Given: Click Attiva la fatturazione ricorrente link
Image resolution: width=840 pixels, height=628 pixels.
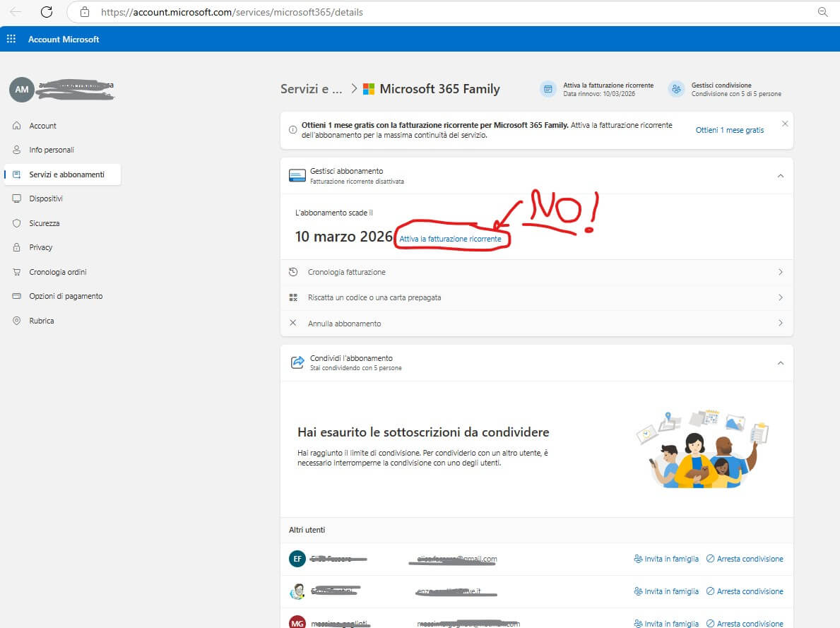Looking at the screenshot, I should [450, 239].
